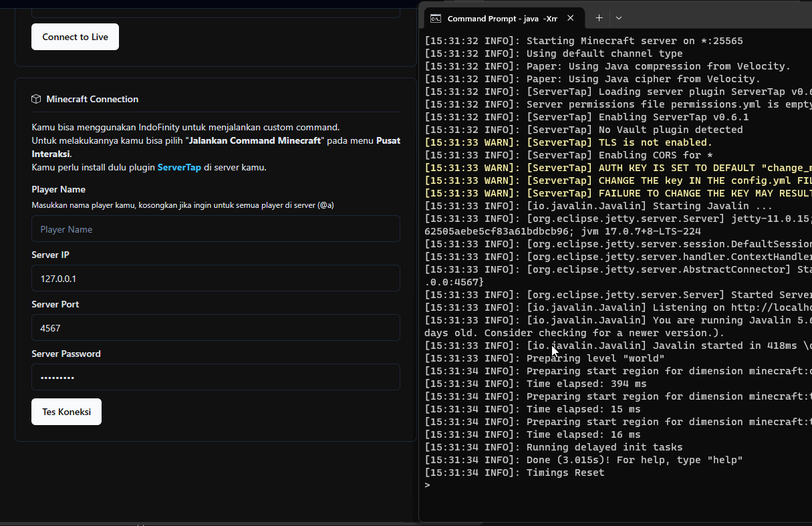Select the Command Prompt tab title
The height and width of the screenshot is (526, 812).
pos(501,19)
